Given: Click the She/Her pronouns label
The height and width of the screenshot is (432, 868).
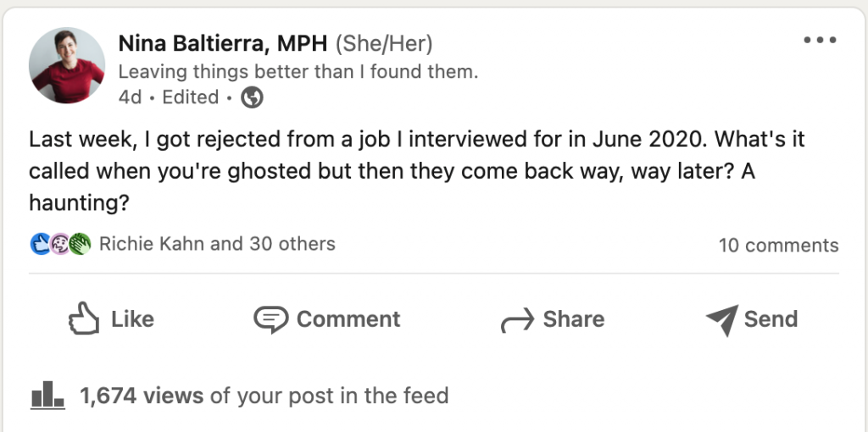Looking at the screenshot, I should [384, 43].
